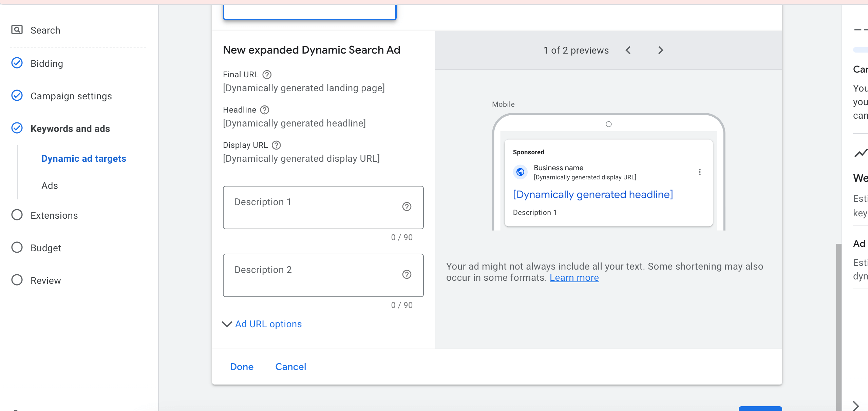Select the Budget step circle
Viewport: 868px width, 411px height.
click(17, 248)
